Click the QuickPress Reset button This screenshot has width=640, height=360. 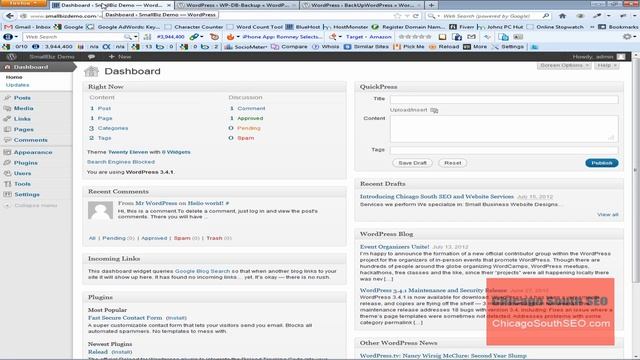click(x=453, y=163)
